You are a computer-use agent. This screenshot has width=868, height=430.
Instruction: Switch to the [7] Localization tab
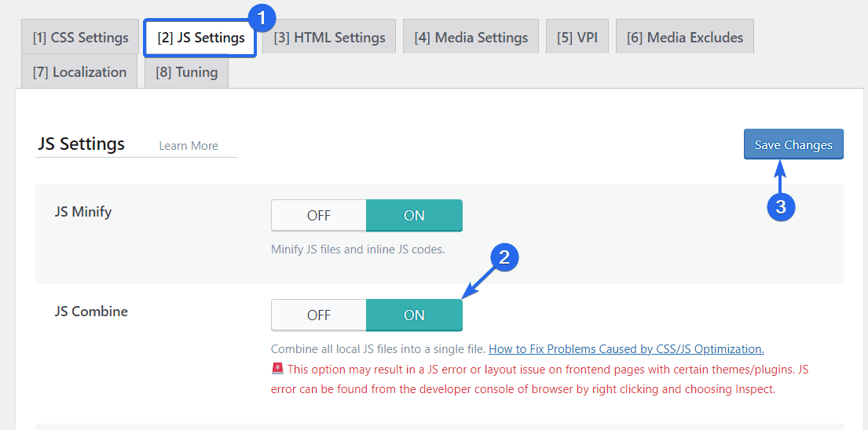(x=79, y=72)
